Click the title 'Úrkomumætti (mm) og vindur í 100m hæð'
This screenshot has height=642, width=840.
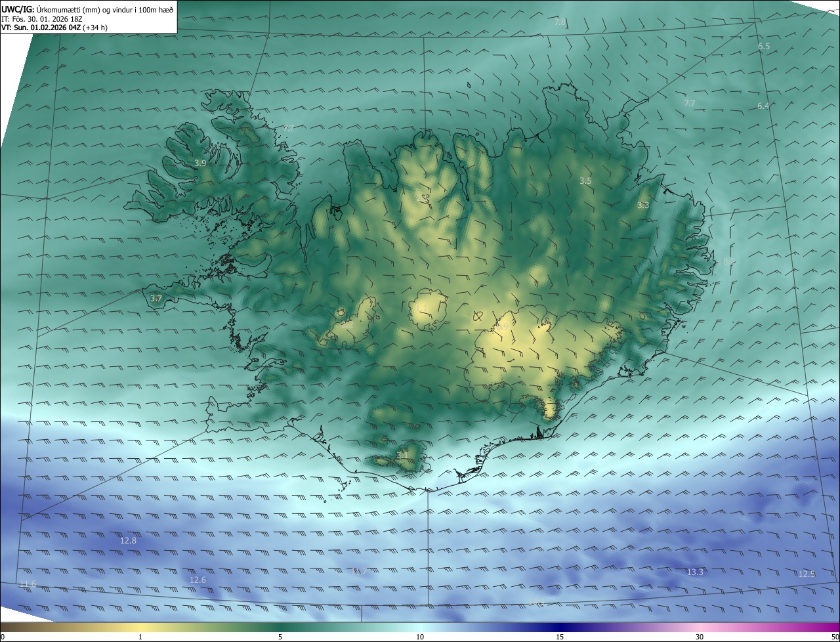[x=105, y=9]
